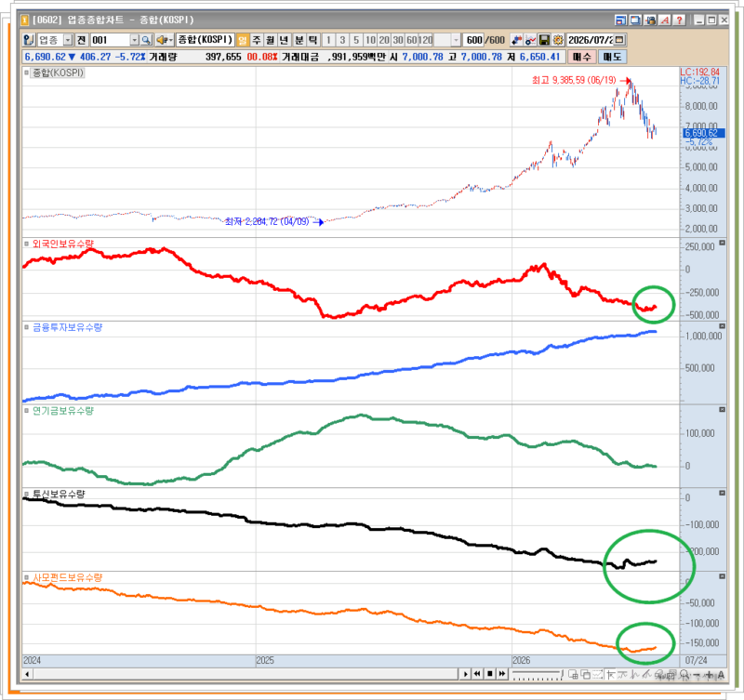This screenshot has width=744, height=700.
Task: Select the 120 interval tab
Action: click(x=426, y=40)
